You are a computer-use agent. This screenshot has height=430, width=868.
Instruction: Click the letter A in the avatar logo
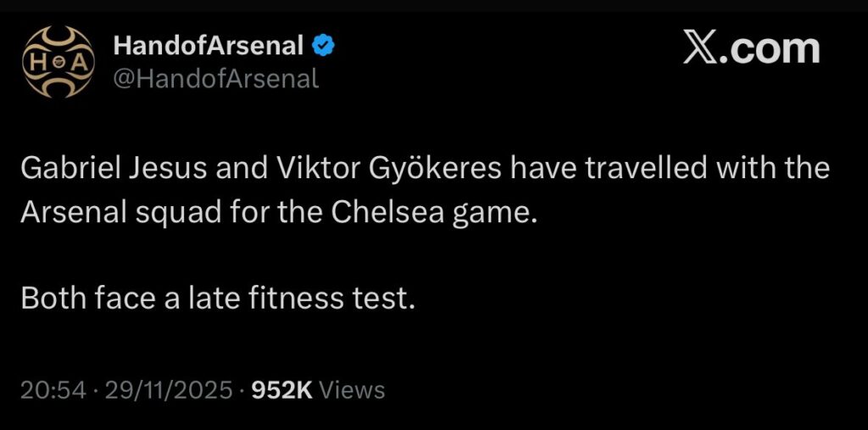pyautogui.click(x=76, y=61)
